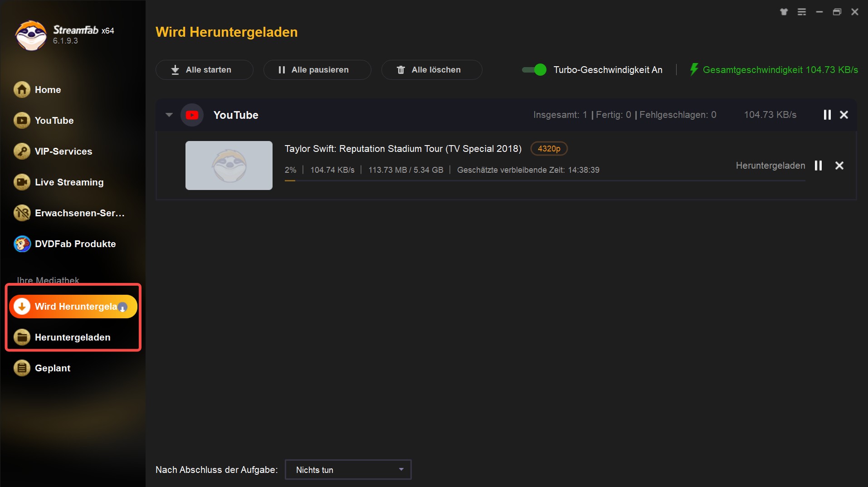The image size is (868, 487).
Task: Click Alle pausieren button
Action: [317, 70]
